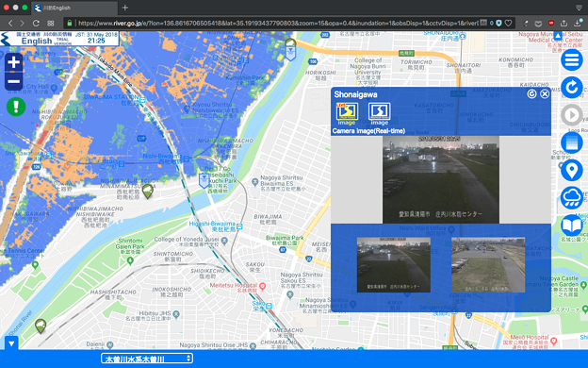Open the 木曽川水系木曽川 river dropdown
Image resolution: width=588 pixels, height=368 pixels.
(x=147, y=359)
